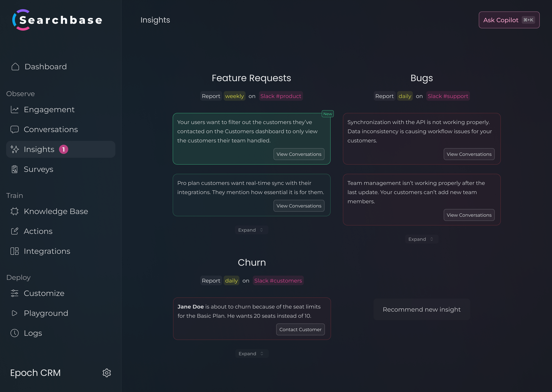Open the Integrations layout icon
Screen dimensions: 552x392
pyautogui.click(x=15, y=251)
